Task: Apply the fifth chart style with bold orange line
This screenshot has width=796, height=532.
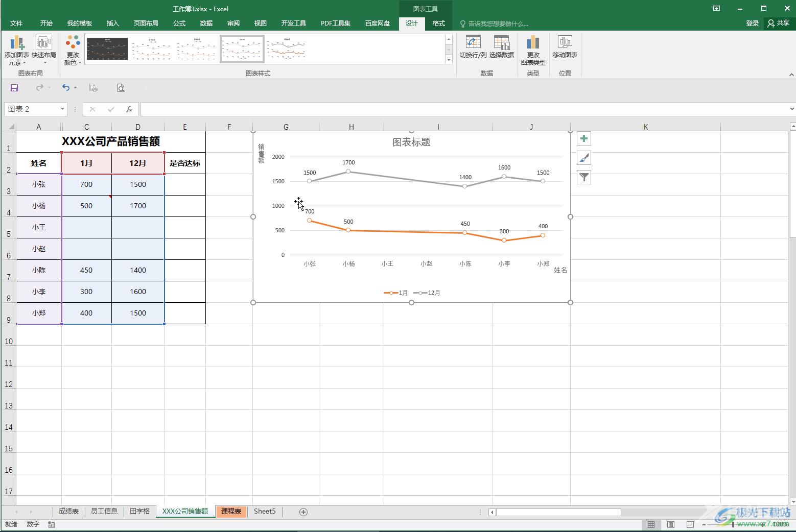Action: pos(287,49)
